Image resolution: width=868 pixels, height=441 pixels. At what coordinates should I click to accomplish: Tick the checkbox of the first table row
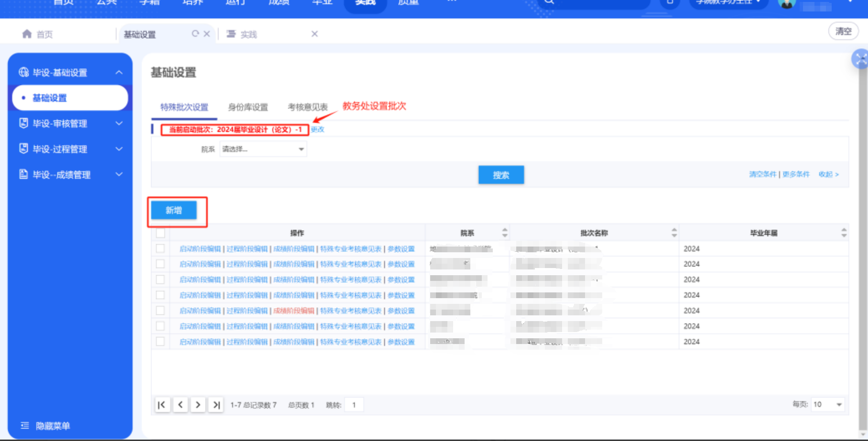point(160,248)
